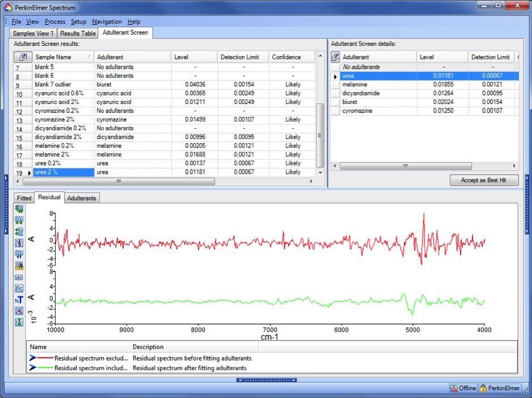Click the 'Ac' graph toolbar icon
The image size is (532, 398).
19,288
